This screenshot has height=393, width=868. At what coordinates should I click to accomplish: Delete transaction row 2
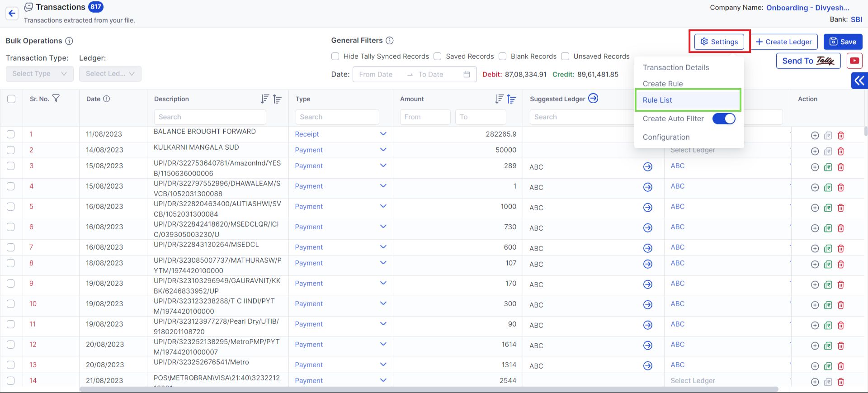point(841,152)
